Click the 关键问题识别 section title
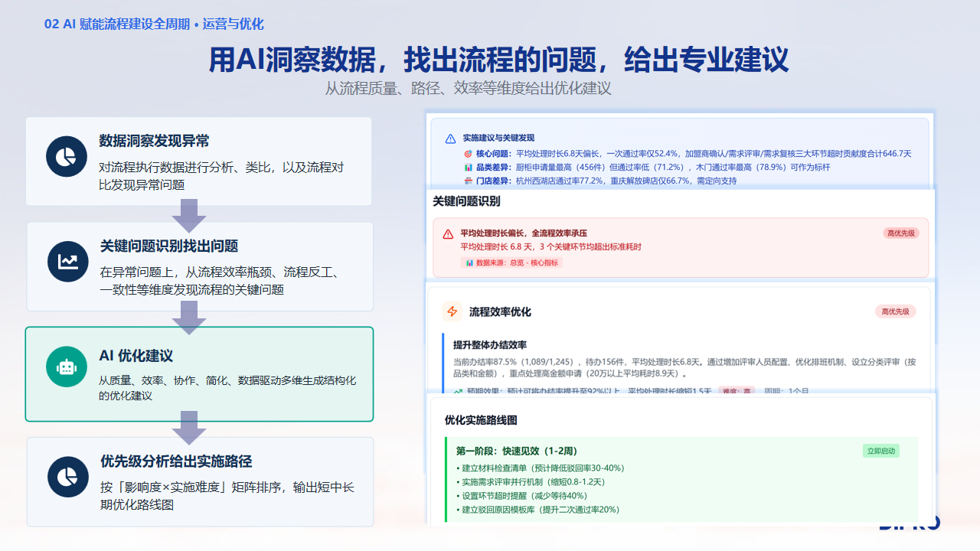Screen dimensions: 980x551 [x=466, y=201]
